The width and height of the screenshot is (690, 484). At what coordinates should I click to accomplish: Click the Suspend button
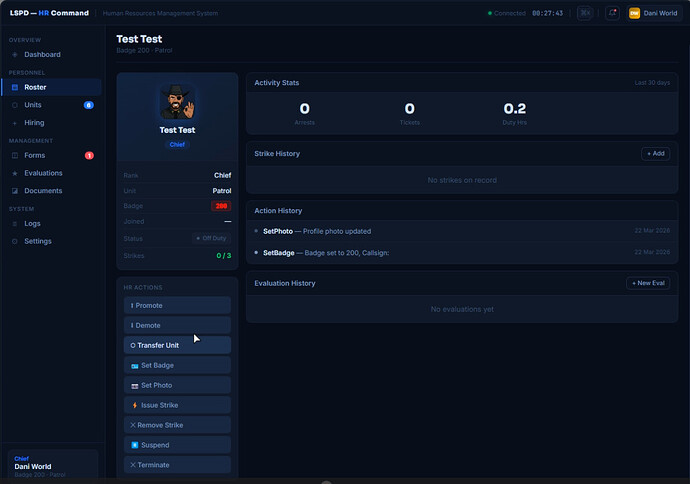click(x=177, y=445)
